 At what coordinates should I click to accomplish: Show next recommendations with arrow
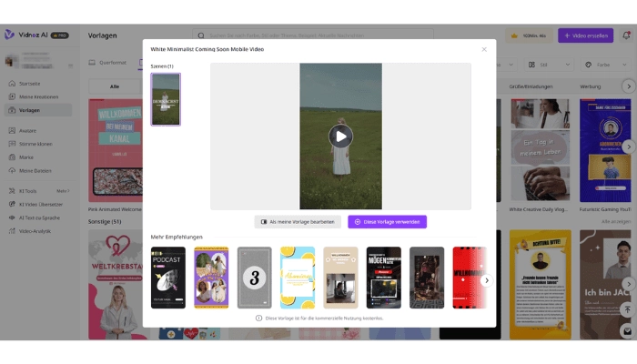pyautogui.click(x=487, y=280)
